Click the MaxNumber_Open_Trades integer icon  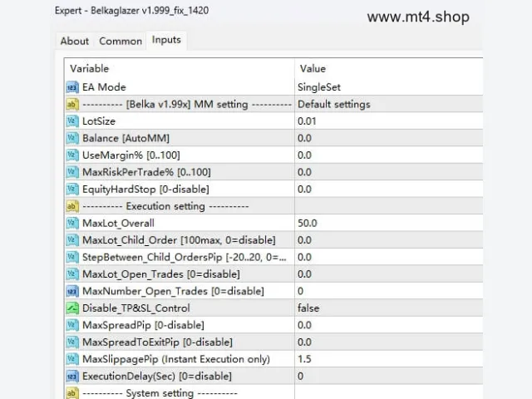click(72, 291)
